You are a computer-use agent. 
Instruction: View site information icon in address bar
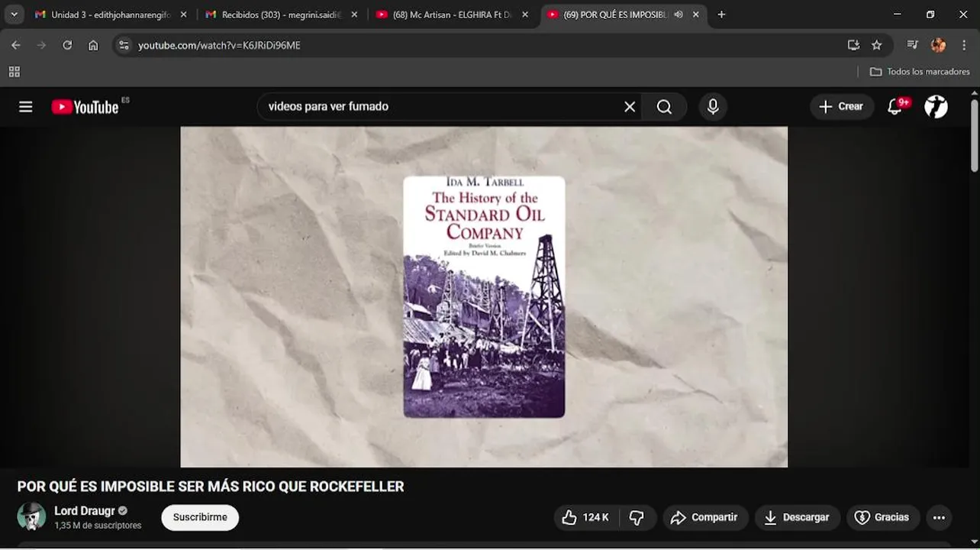[x=124, y=45]
